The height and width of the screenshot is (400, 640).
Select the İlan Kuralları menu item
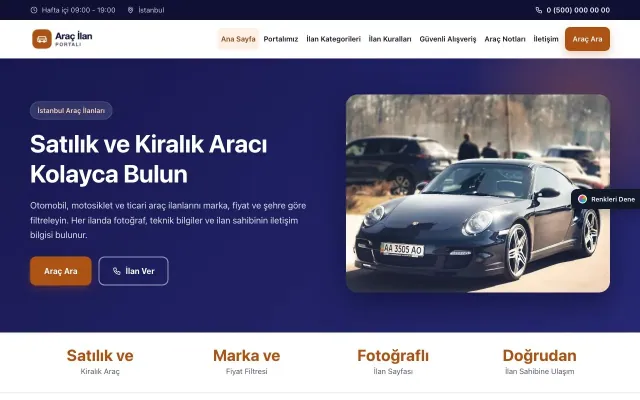coord(390,39)
